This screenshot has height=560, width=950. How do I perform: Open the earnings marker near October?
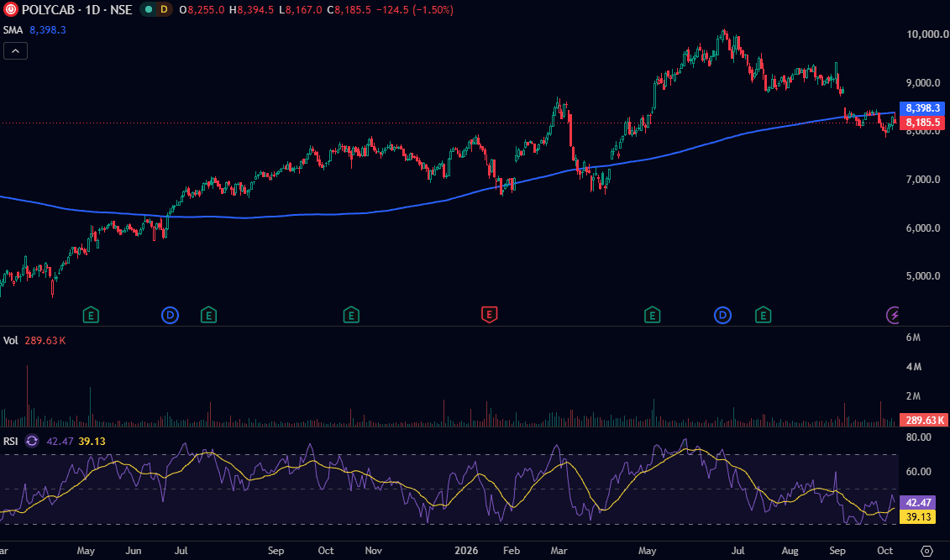[x=351, y=315]
